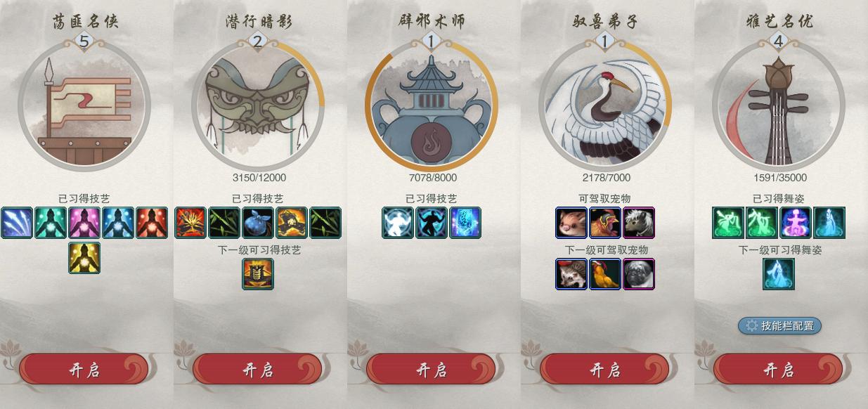
Task: Click next-level blue dancer pose icon
Action: point(779,274)
